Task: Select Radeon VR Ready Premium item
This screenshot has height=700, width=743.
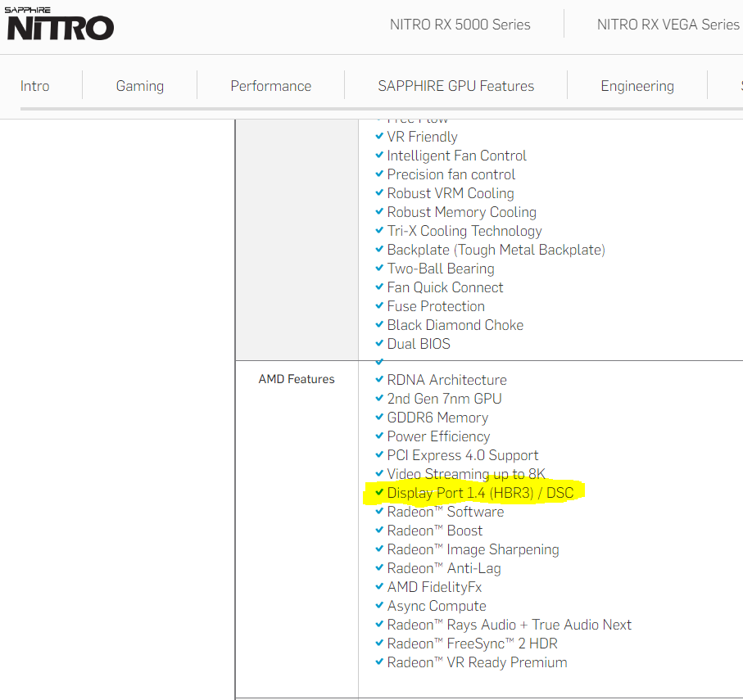Action: 477,662
